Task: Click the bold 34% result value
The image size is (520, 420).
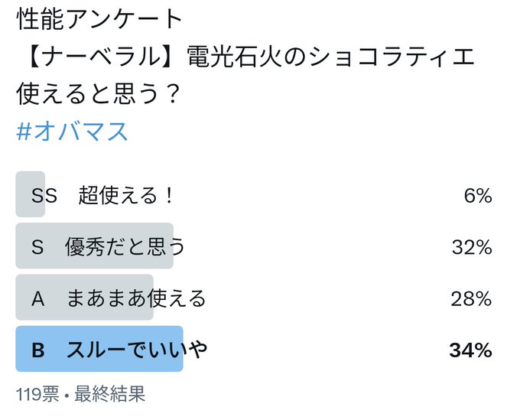Action: pos(470,350)
